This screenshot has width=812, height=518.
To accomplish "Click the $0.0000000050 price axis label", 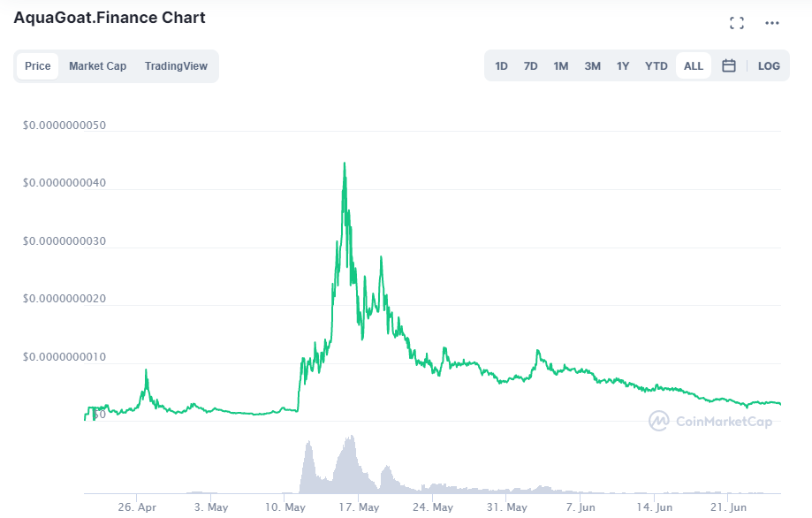I will [65, 126].
